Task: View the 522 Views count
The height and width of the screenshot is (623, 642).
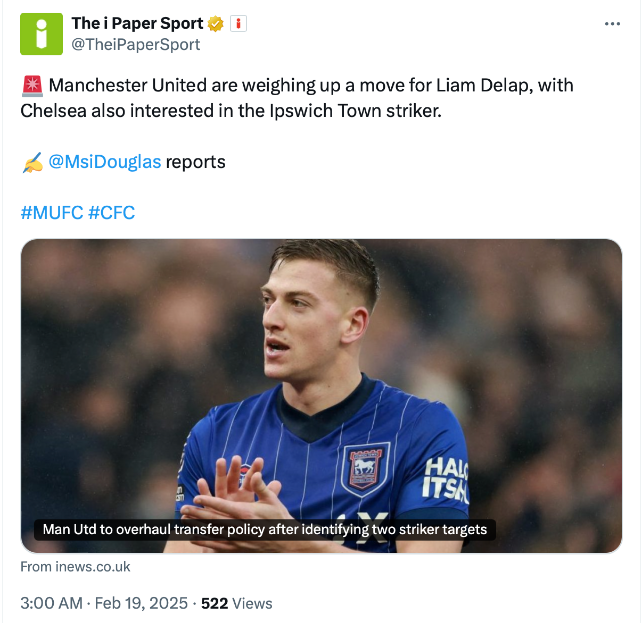Action: point(237,603)
